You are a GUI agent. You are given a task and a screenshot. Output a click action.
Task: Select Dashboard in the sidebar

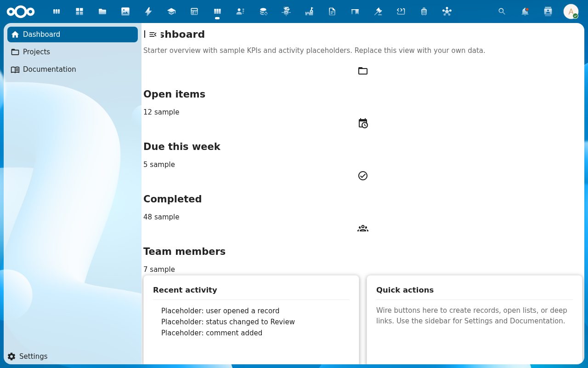point(73,34)
